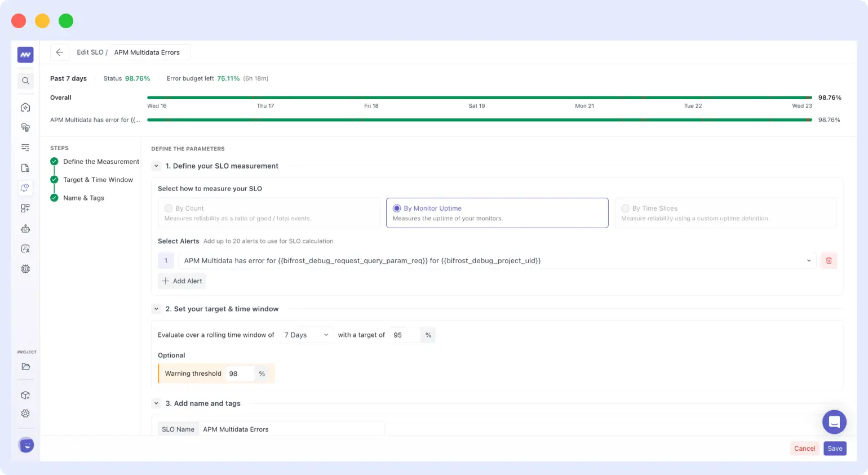Click the Cancel button
Screen dimensions: 868x475
(x=804, y=449)
